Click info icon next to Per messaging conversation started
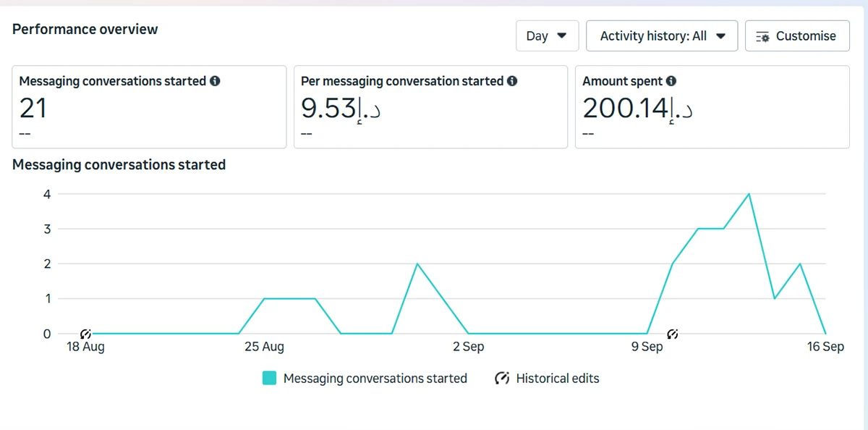The height and width of the screenshot is (430, 868). pos(512,82)
